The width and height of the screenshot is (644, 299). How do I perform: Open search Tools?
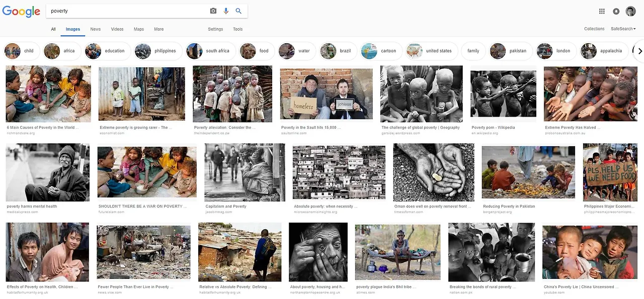[238, 29]
